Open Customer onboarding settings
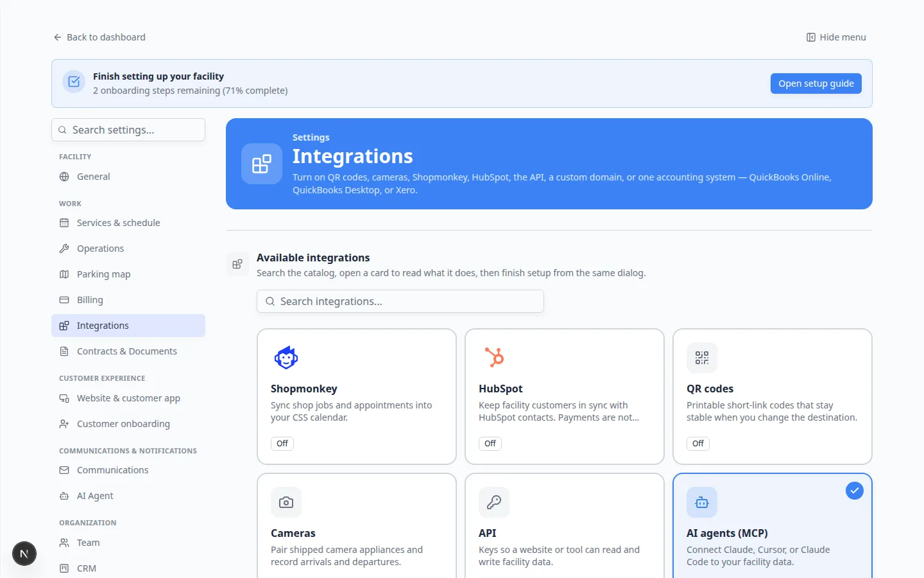 (x=128, y=424)
